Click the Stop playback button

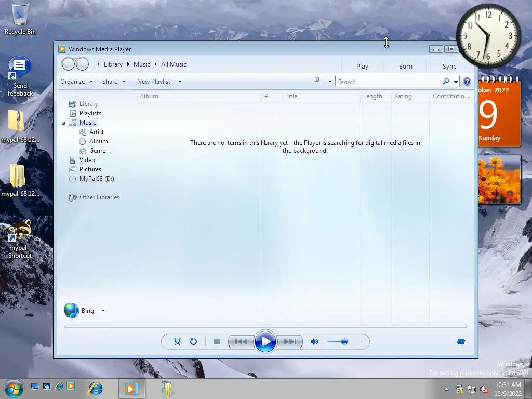(217, 342)
